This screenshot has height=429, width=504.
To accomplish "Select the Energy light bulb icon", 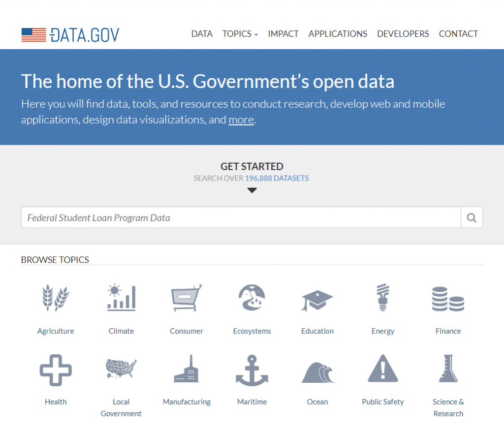I will coord(383,298).
